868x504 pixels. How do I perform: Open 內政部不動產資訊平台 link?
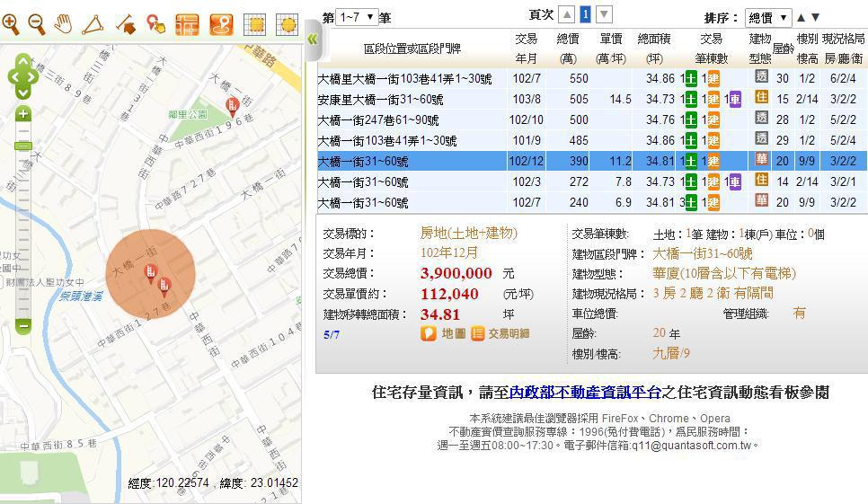585,393
